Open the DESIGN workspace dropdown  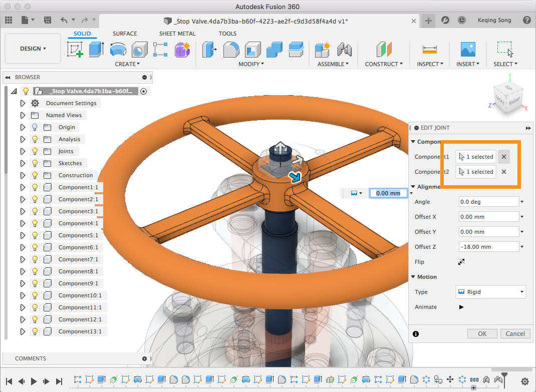click(x=33, y=49)
